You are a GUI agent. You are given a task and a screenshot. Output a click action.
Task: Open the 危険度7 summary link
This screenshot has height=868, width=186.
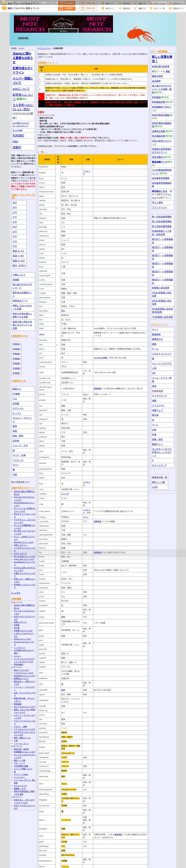tap(17, 373)
